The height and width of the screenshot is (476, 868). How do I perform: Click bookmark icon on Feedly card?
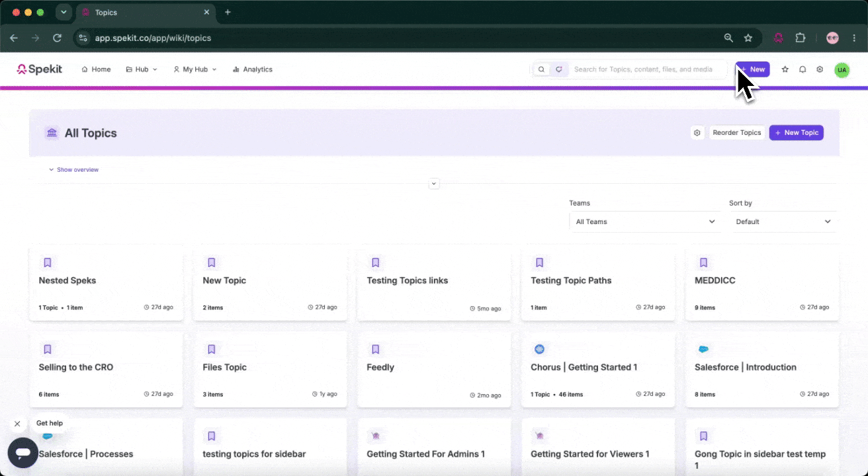coord(376,349)
